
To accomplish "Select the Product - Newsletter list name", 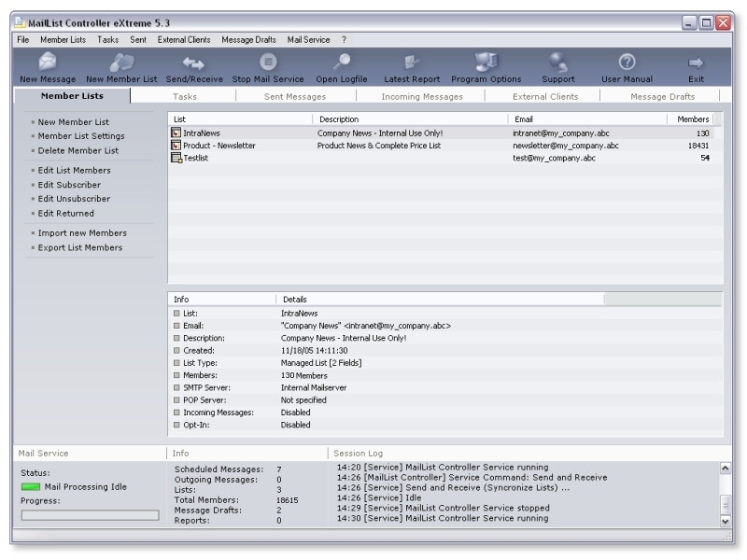I will [x=219, y=146].
